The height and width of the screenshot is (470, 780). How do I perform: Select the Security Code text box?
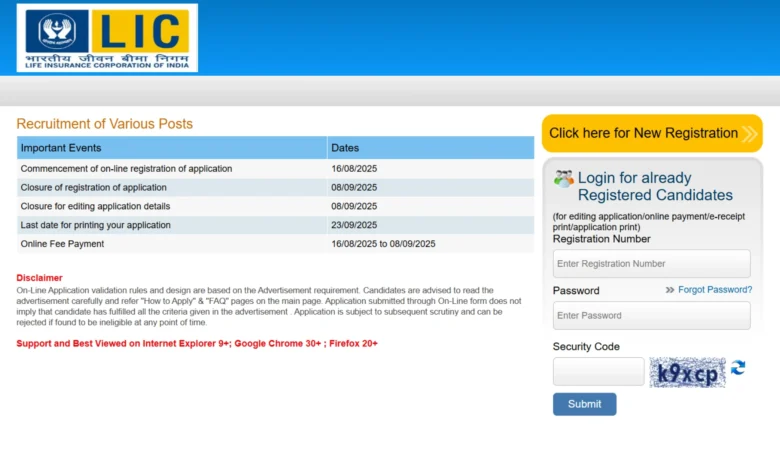click(x=598, y=372)
